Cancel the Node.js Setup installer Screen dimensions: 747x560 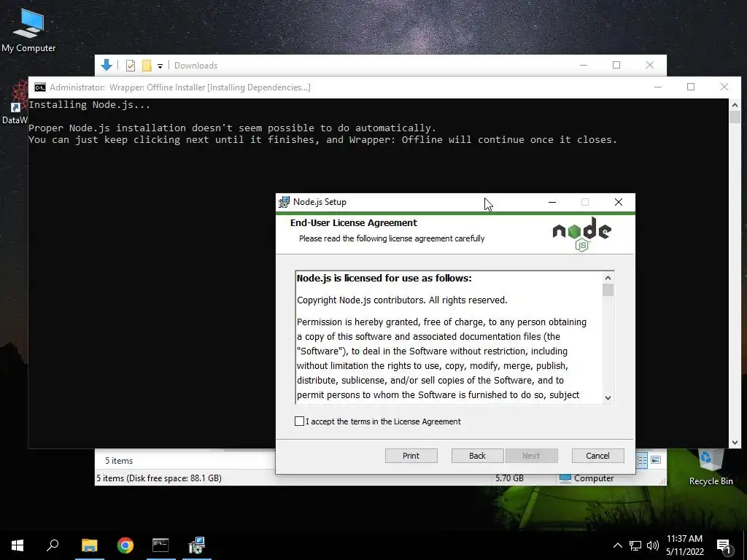[597, 456]
